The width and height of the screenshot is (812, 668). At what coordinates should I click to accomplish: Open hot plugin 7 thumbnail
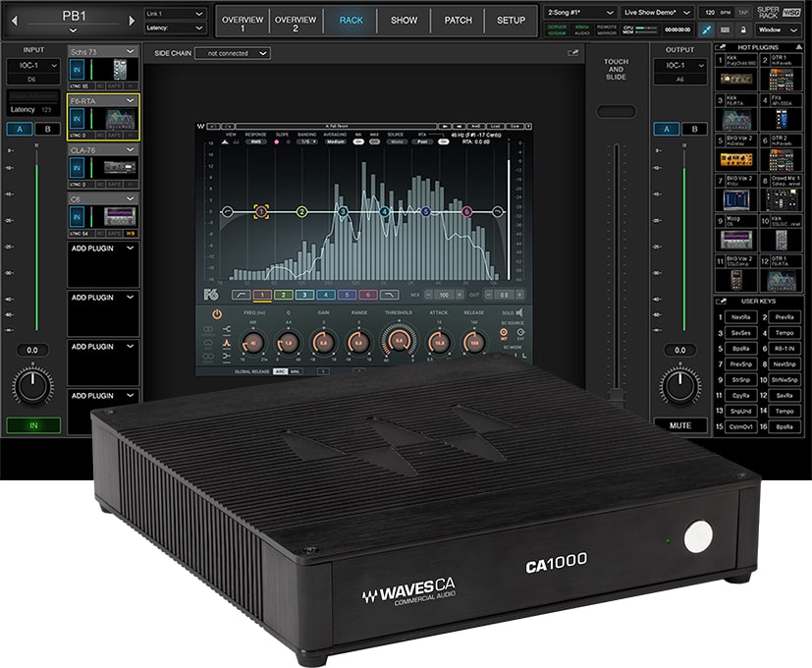(x=735, y=199)
